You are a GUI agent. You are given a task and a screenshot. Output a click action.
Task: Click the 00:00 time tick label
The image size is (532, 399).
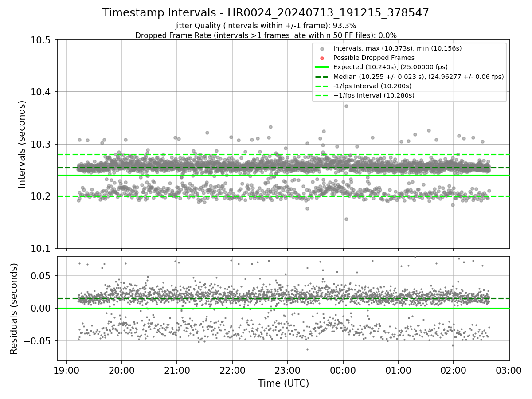[x=343, y=370]
